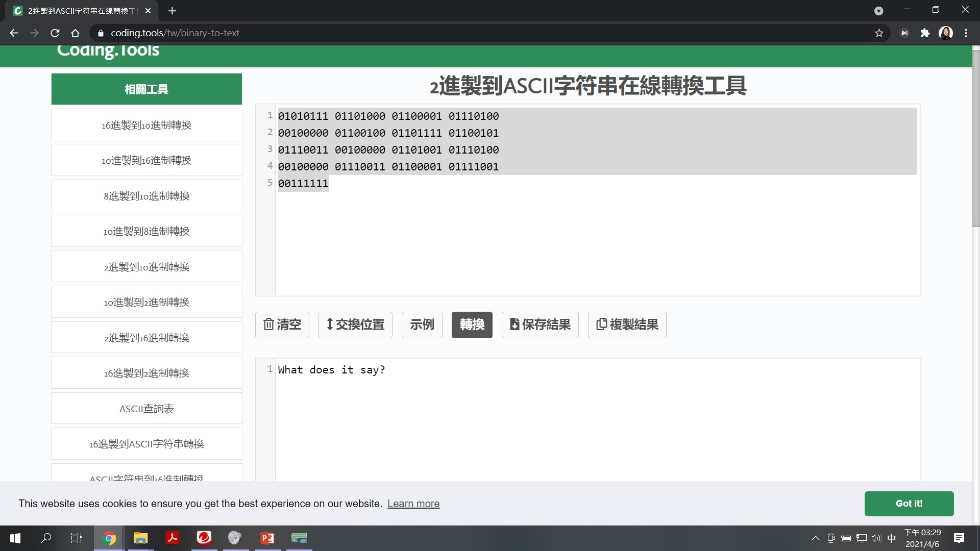Open PowerPoint from the Windows taskbar
The image size is (980, 551).
coord(267,538)
